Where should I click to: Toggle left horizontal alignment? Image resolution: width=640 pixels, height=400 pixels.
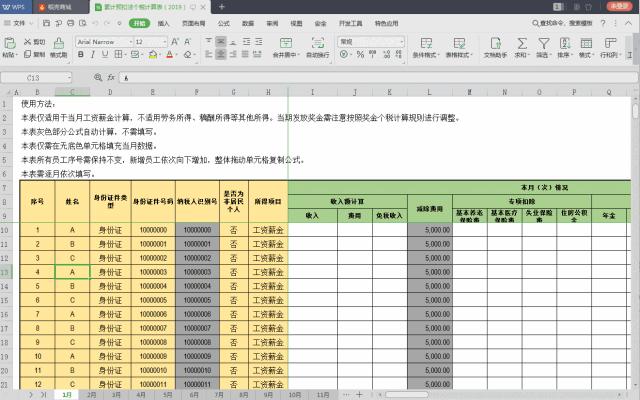209,54
